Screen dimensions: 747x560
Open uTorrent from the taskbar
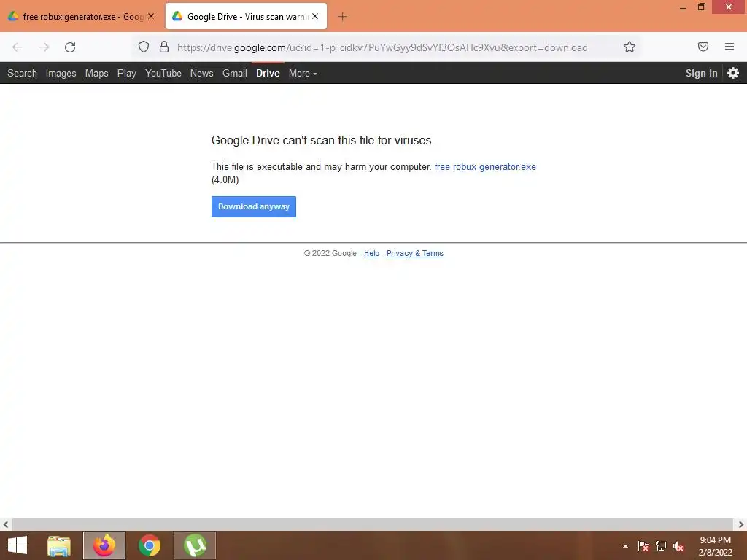195,545
